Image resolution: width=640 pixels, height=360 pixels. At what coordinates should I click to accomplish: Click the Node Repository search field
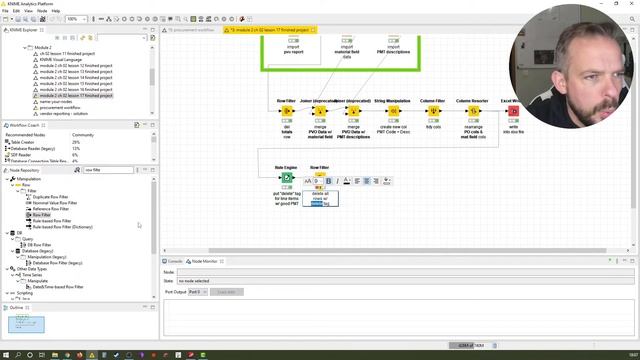(x=109, y=170)
